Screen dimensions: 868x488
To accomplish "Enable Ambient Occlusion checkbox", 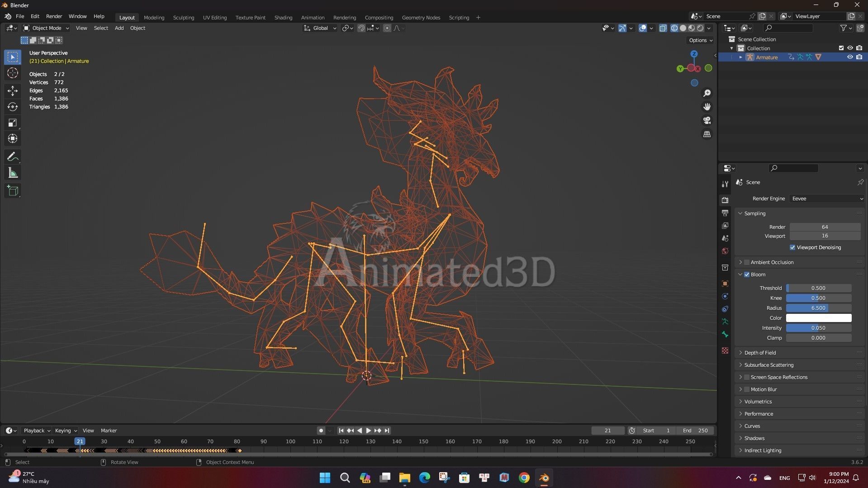I will [747, 262].
